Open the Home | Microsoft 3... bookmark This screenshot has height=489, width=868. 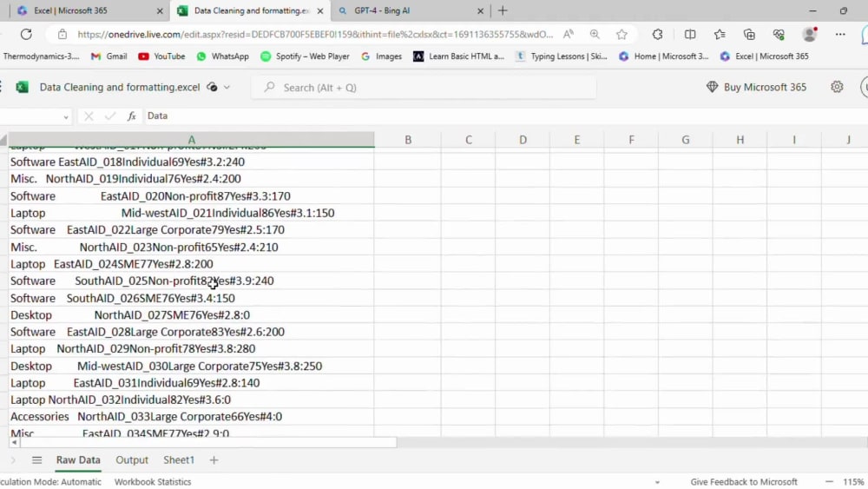point(664,56)
